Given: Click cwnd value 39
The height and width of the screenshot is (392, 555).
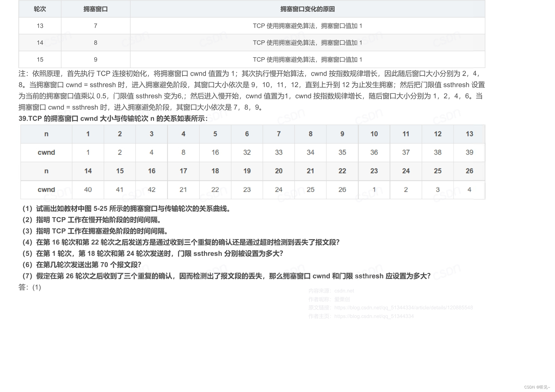Looking at the screenshot, I should pos(469,152).
